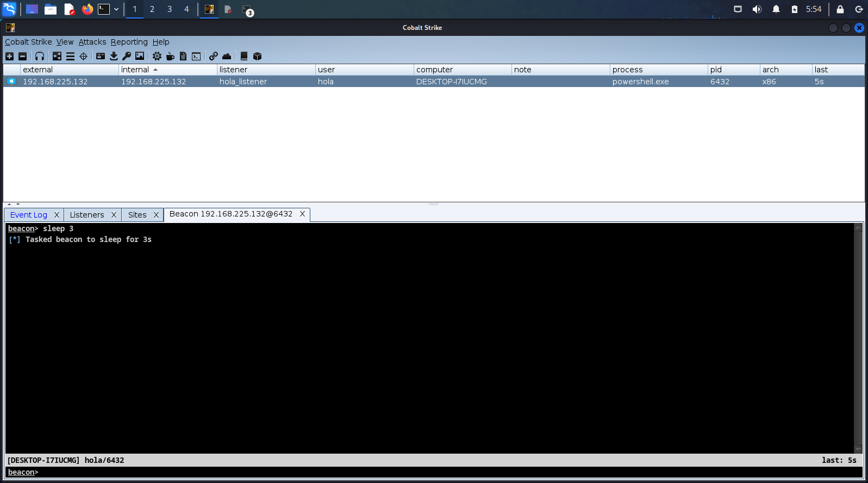Close the Beacon 192.168.225.132@6432 tab
868x483 pixels.
click(x=303, y=214)
